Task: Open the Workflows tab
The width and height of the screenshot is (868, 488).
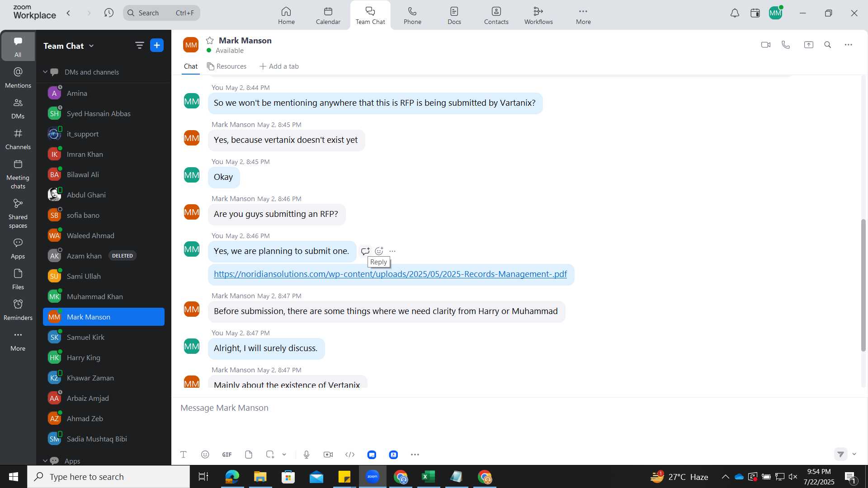Action: [x=538, y=15]
